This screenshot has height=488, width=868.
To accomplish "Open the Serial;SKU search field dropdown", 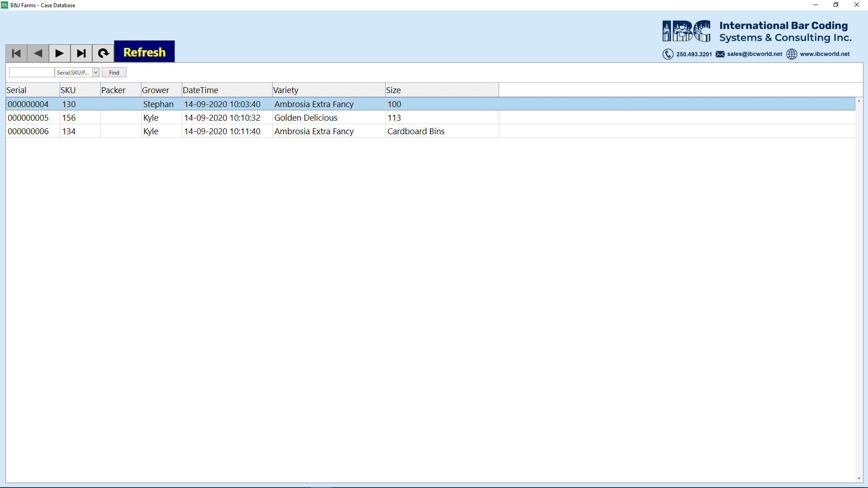I will [95, 72].
